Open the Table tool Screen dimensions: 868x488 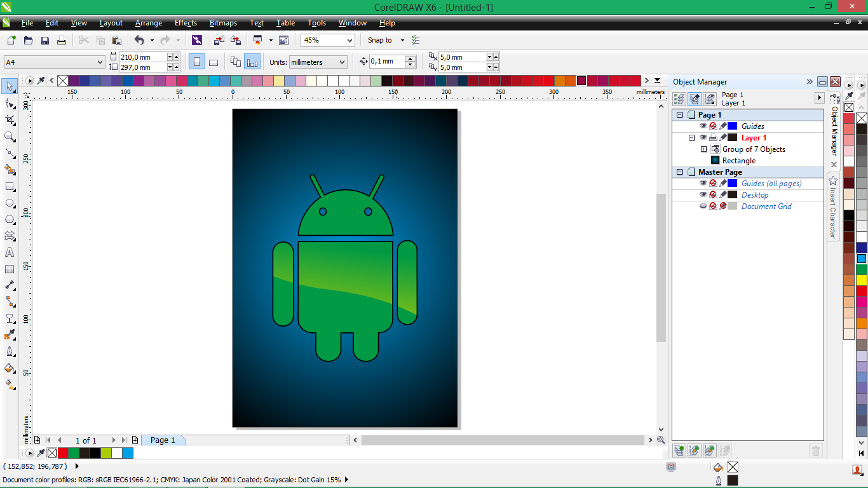(x=10, y=269)
